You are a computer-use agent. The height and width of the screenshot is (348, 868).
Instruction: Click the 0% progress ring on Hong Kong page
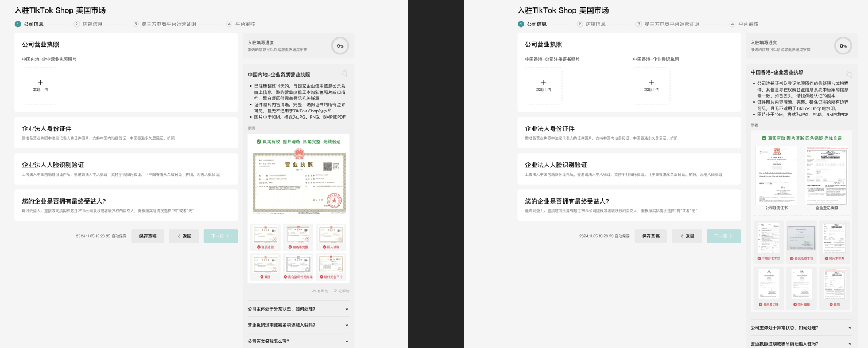843,46
